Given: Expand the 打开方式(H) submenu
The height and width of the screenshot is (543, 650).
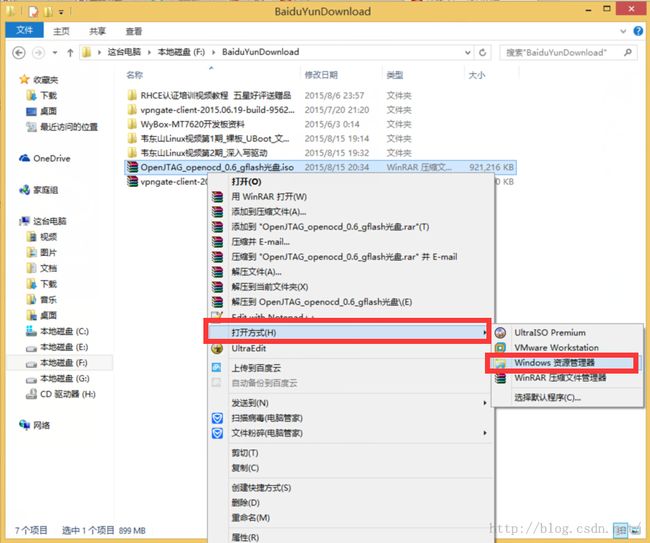Looking at the screenshot, I should click(x=347, y=332).
